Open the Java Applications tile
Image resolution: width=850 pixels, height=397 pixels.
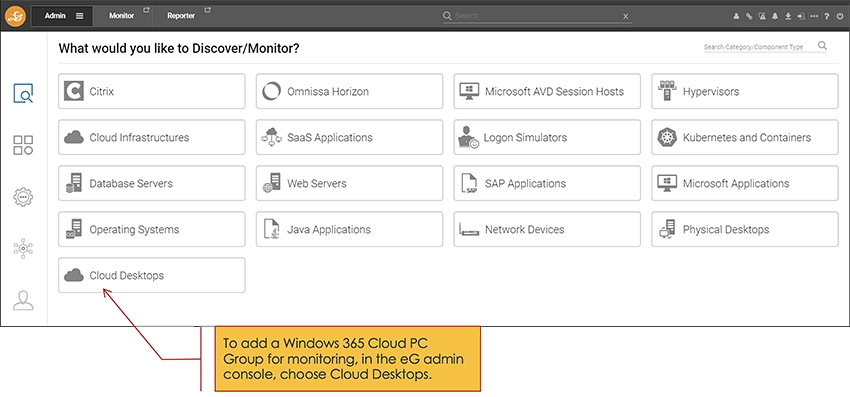point(349,229)
